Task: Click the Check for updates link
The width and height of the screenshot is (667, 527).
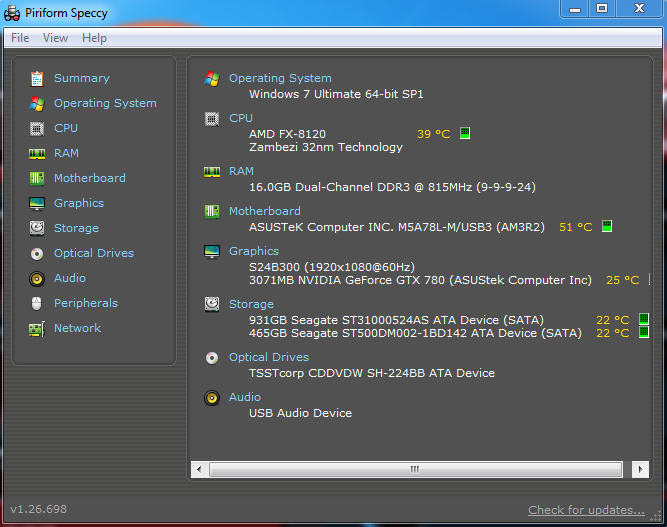Action: (x=586, y=510)
